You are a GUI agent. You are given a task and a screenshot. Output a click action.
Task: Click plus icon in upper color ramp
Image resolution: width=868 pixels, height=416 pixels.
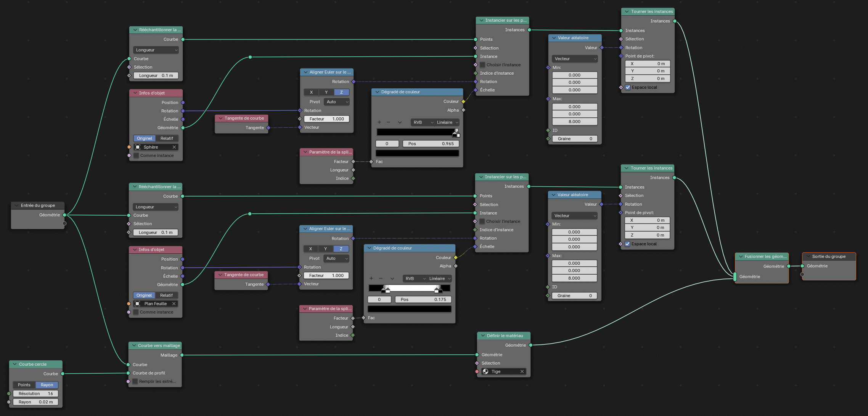click(379, 122)
